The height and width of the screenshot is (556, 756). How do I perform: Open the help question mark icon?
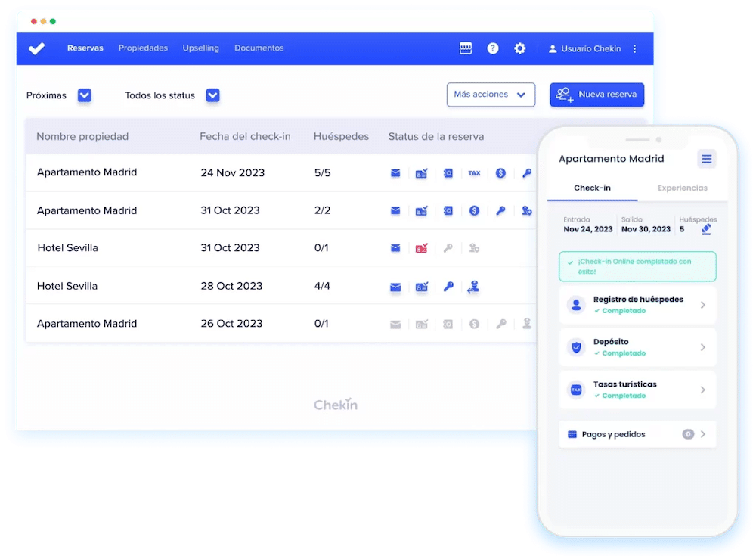pyautogui.click(x=493, y=48)
